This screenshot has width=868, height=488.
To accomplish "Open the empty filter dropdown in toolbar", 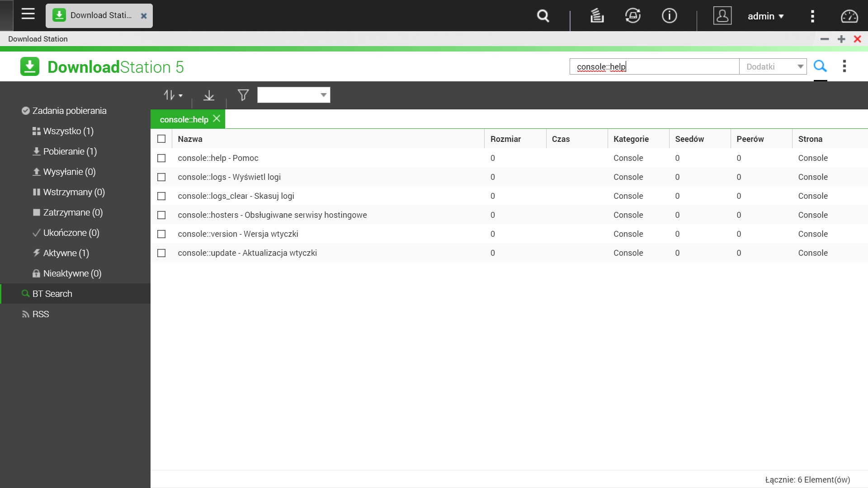I will [294, 95].
